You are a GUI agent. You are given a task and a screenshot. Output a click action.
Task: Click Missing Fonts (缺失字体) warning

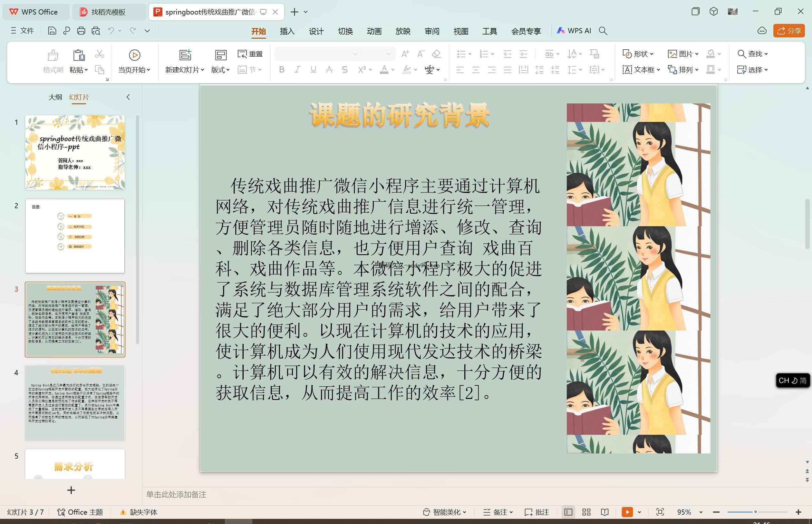(x=139, y=512)
